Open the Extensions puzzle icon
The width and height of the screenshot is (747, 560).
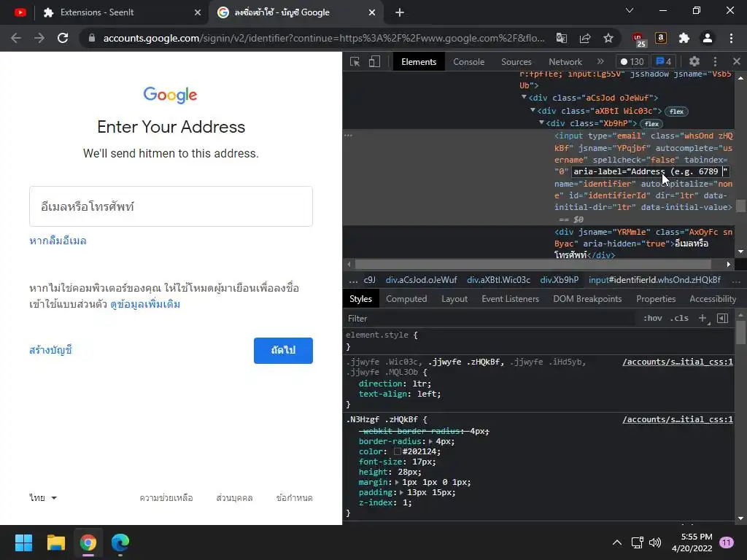(684, 38)
